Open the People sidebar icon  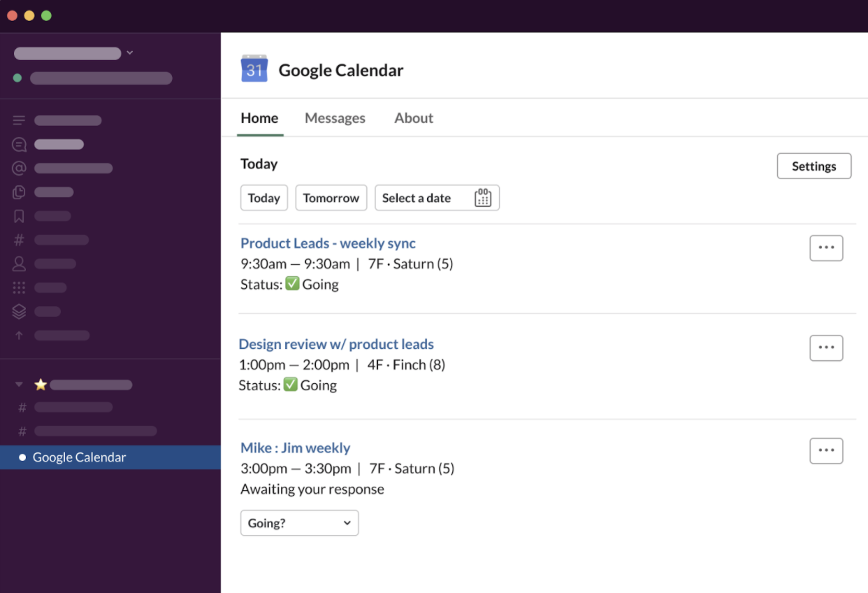[x=19, y=264]
